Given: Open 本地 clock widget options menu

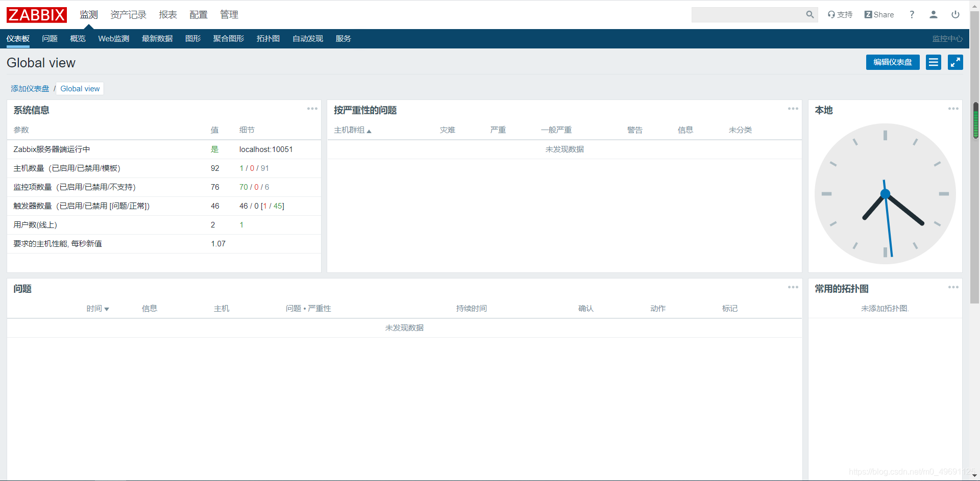Looking at the screenshot, I should 953,109.
